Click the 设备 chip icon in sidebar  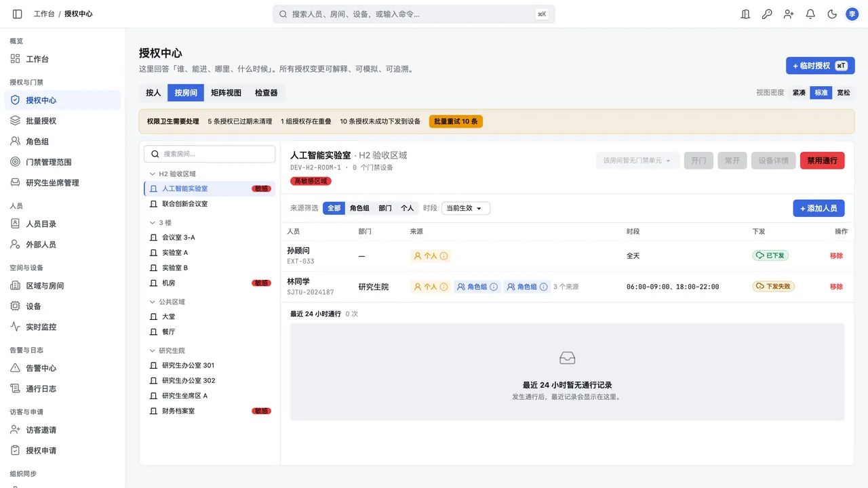(x=15, y=306)
